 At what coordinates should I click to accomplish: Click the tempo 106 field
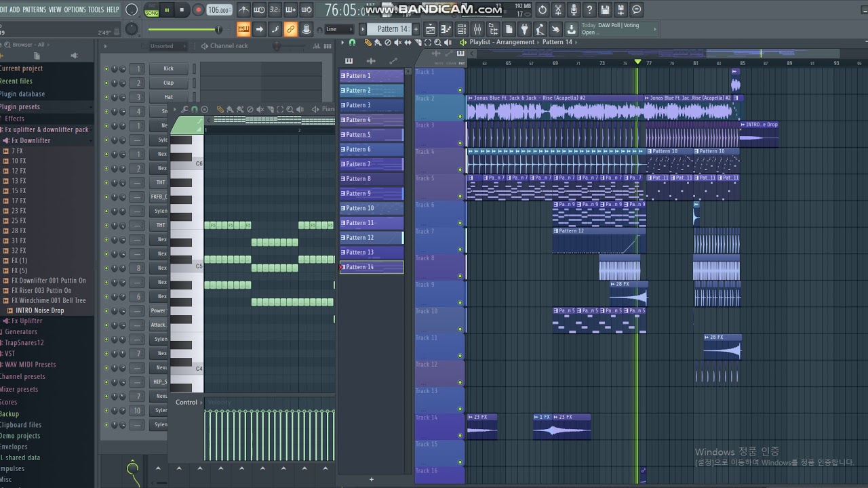[218, 9]
